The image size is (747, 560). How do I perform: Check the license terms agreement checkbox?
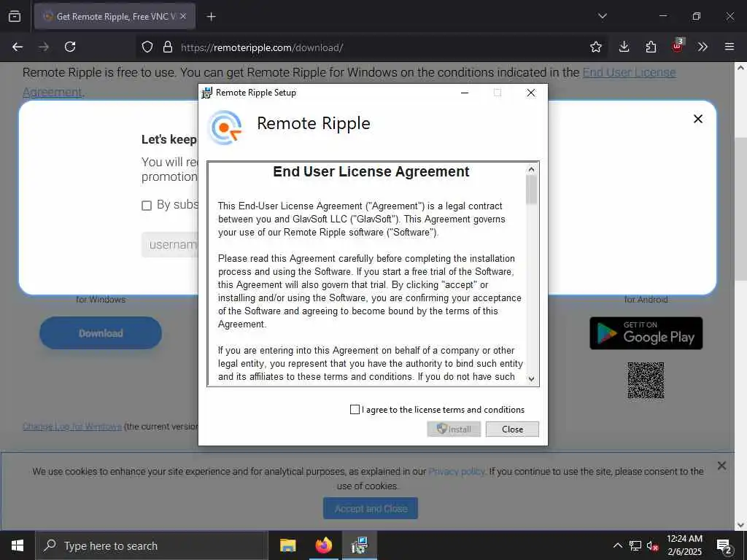pyautogui.click(x=355, y=410)
